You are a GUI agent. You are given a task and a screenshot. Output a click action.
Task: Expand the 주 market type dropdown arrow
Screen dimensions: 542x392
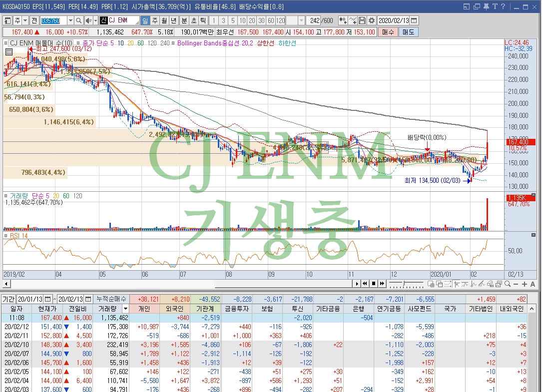click(x=25, y=21)
